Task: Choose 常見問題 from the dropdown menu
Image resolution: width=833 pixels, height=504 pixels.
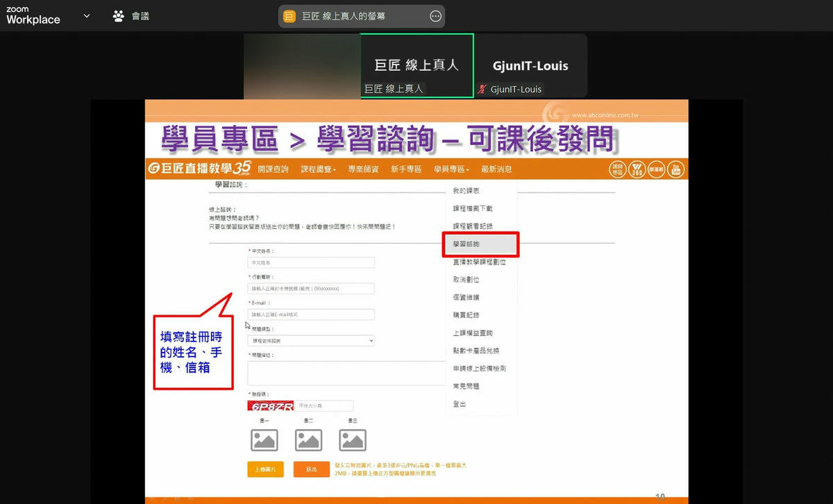Action: 466,386
